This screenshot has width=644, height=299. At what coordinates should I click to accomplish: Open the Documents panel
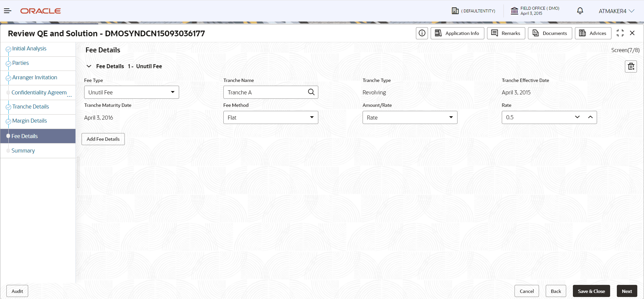550,33
